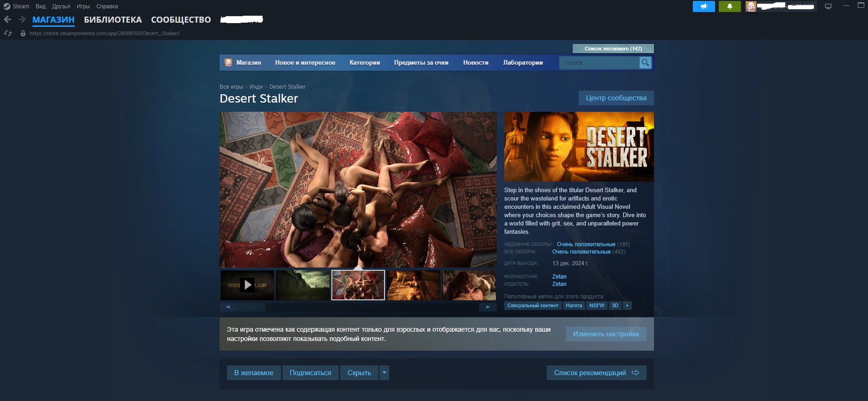Expand the Лаборатории dropdown
Image resolution: width=868 pixels, height=401 pixels.
pos(523,62)
